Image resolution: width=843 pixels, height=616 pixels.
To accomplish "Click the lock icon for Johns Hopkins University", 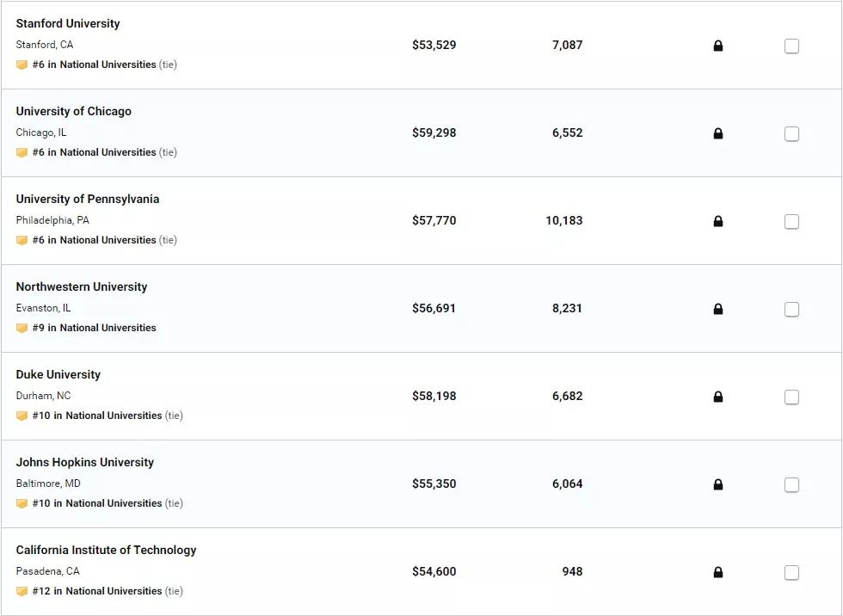I will click(718, 484).
